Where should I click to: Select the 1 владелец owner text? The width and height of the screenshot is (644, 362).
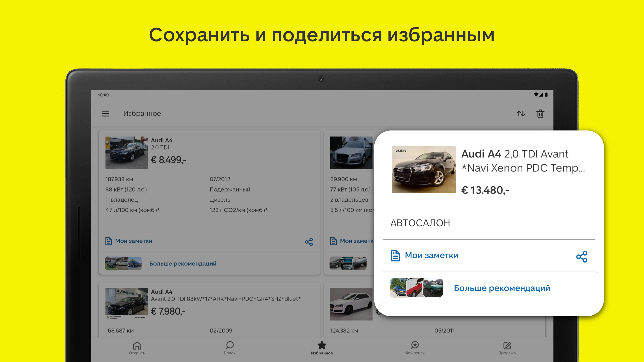click(x=122, y=200)
